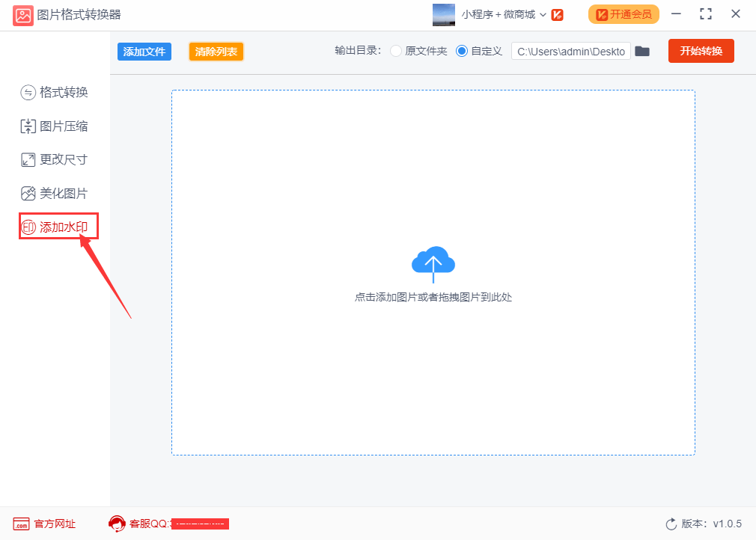Click the 添加水印 watermark icon
This screenshot has height=540, width=756.
pos(28,227)
